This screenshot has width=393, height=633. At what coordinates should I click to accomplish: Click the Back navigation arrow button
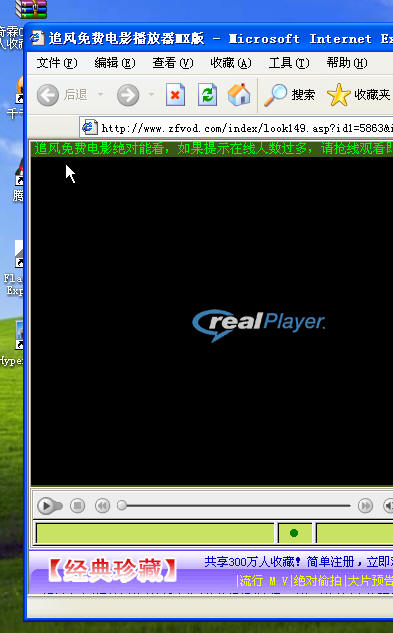(x=48, y=95)
